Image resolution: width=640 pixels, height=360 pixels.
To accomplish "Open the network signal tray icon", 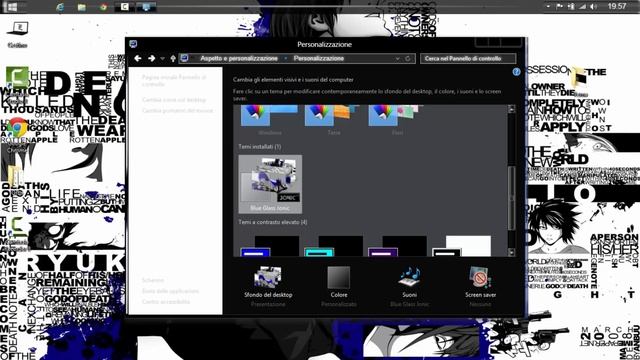I will point(582,7).
